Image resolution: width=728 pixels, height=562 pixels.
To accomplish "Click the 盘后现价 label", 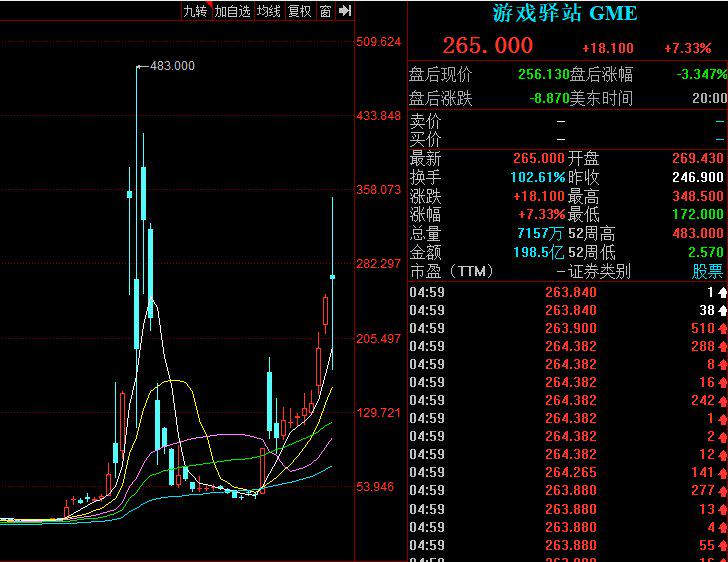I will (440, 74).
